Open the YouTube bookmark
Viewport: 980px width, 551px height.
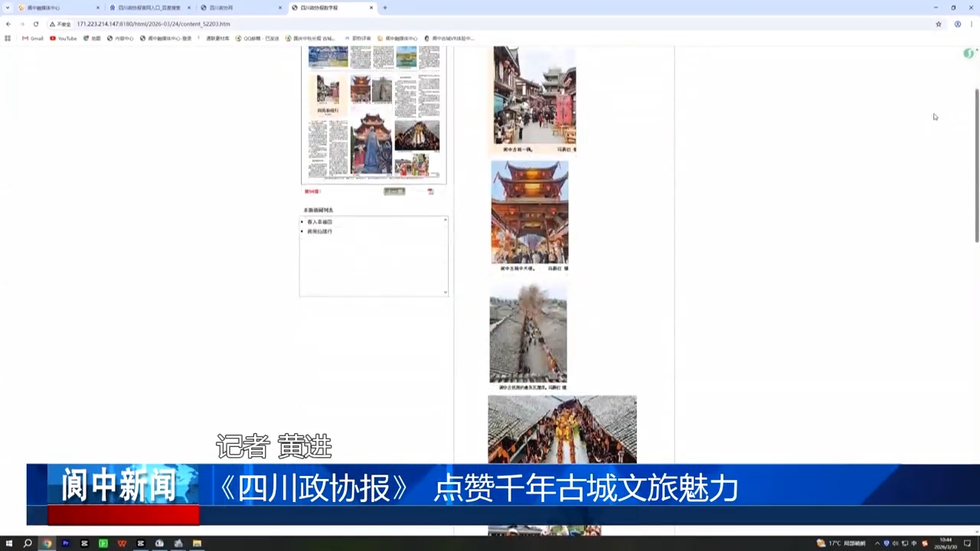pos(64,38)
